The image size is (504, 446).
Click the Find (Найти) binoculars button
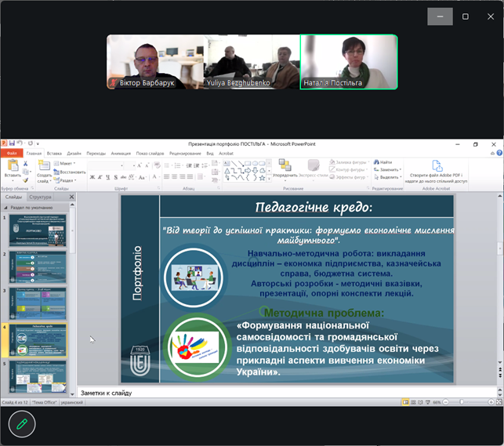383,162
